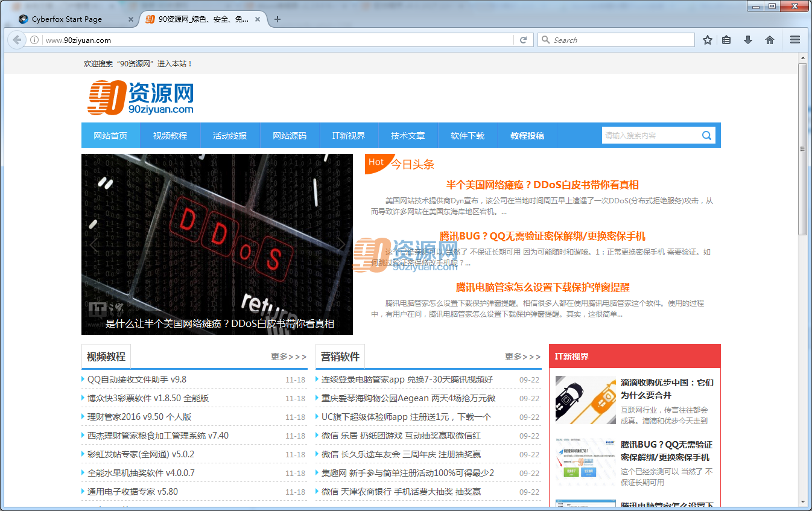Click the browser Search field
Screen dimensions: 812x511
[x=616, y=40]
